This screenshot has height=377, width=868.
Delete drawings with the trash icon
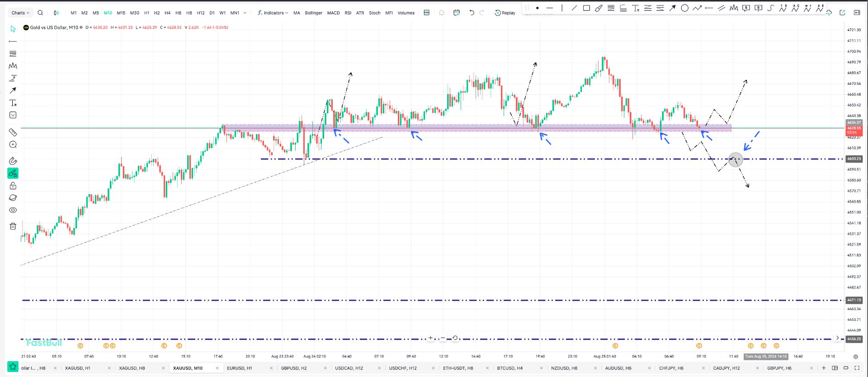coord(13,226)
